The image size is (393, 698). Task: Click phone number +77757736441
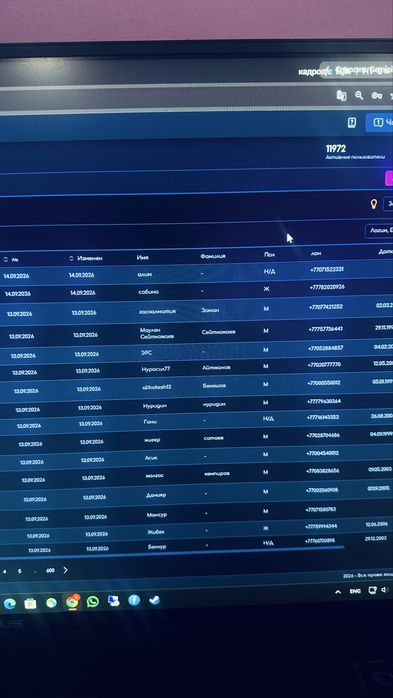[x=326, y=329]
